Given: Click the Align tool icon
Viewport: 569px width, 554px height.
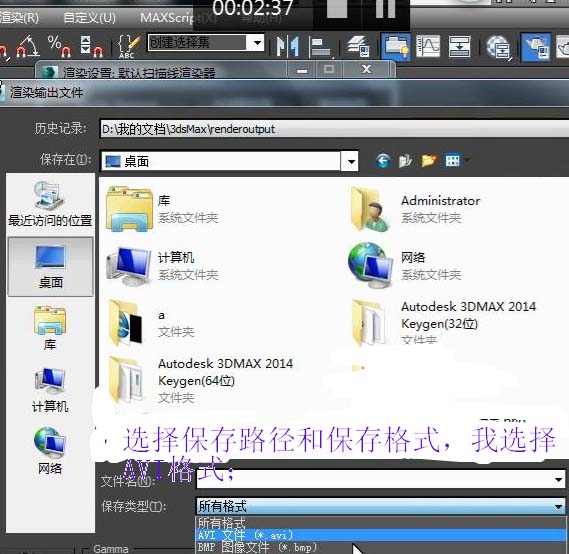Looking at the screenshot, I should click(x=321, y=47).
